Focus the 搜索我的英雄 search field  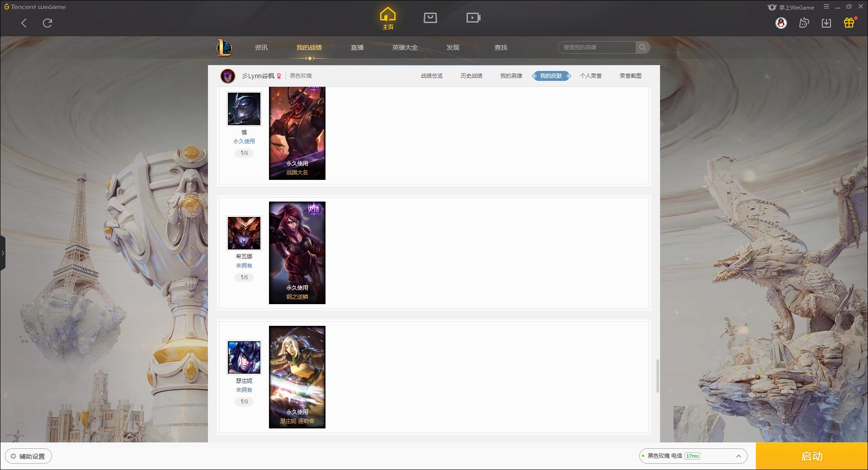click(597, 47)
